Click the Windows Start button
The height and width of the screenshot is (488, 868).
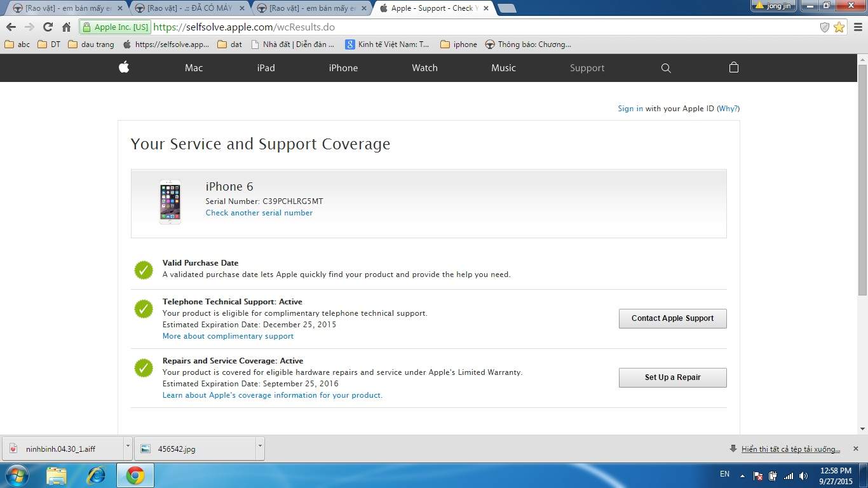pyautogui.click(x=16, y=475)
